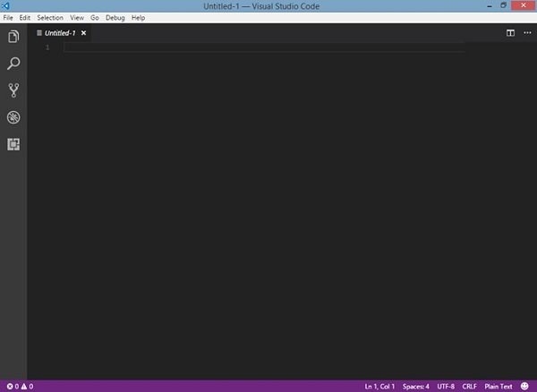
Task: Click the warnings triangle in status bar
Action: click(x=24, y=386)
